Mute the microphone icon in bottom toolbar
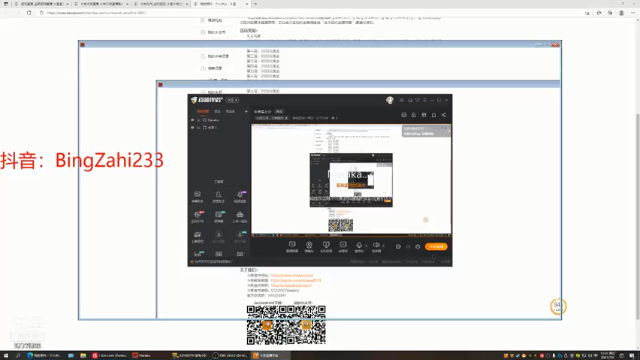This screenshot has height=360, width=640. 359,245
